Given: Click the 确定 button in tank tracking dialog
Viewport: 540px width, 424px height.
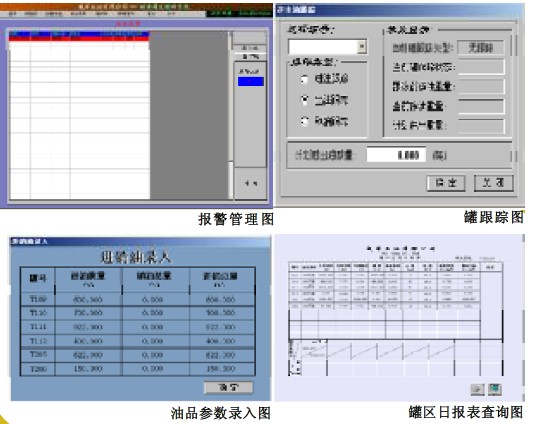Looking at the screenshot, I should (x=446, y=183).
